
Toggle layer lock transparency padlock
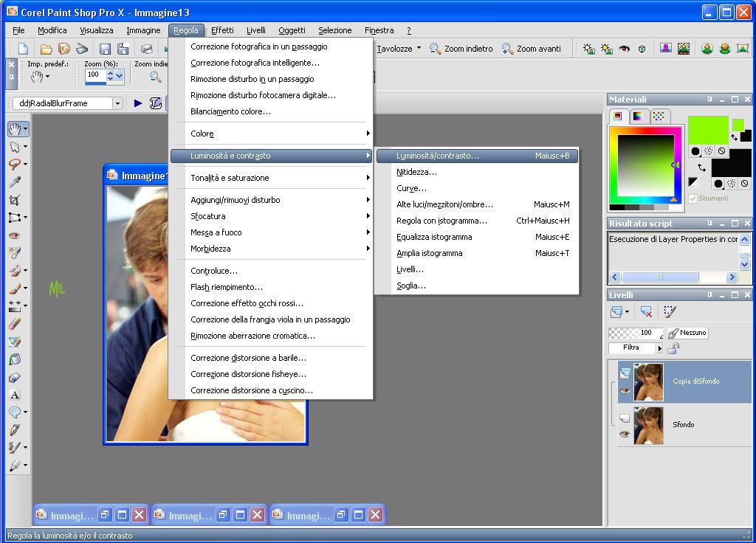tap(673, 348)
